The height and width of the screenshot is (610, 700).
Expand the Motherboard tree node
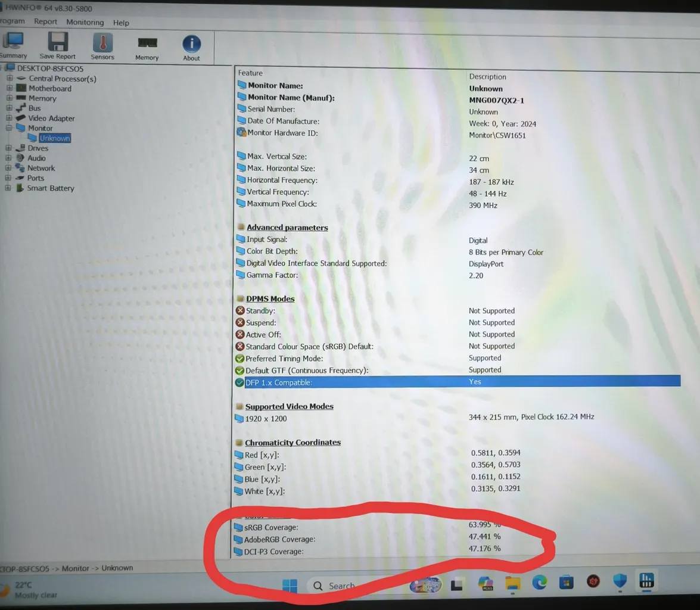pyautogui.click(x=10, y=88)
